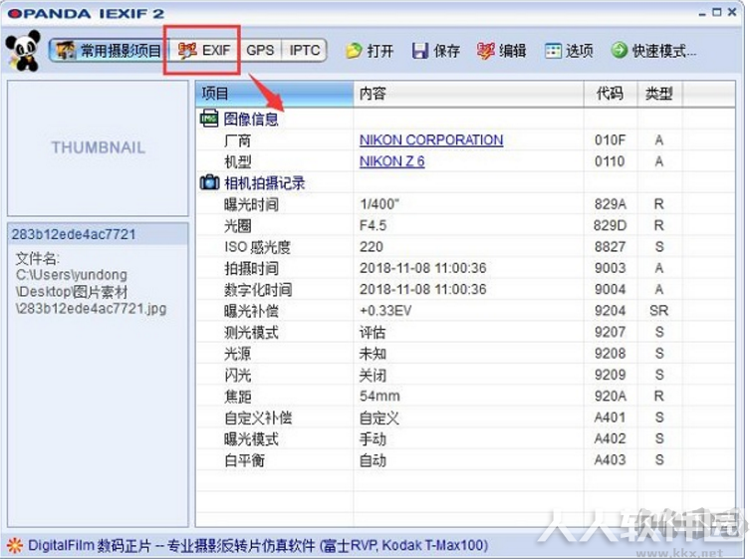The height and width of the screenshot is (560, 750).
Task: Minimize the PANDA IEXIF 2 window
Action: 702,13
